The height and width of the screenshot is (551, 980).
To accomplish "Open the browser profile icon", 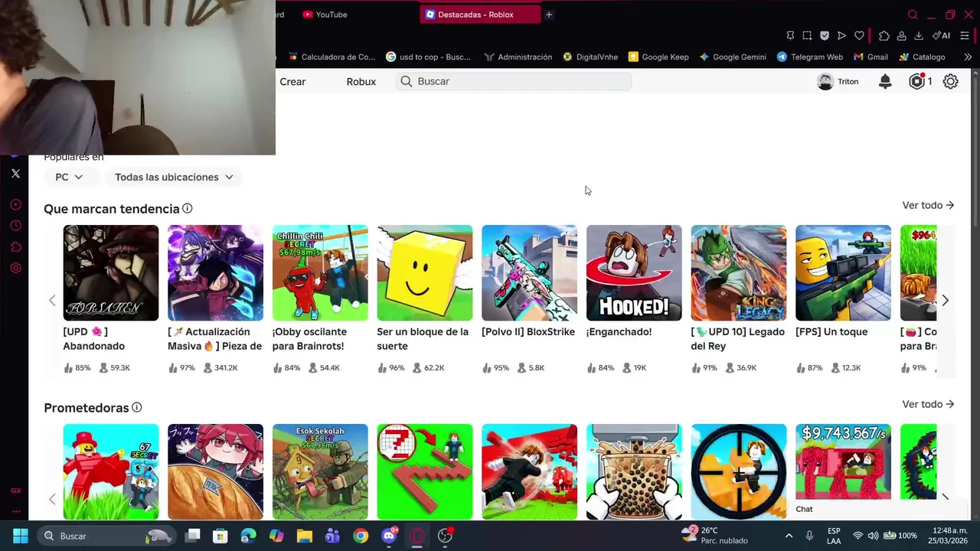I will [902, 36].
